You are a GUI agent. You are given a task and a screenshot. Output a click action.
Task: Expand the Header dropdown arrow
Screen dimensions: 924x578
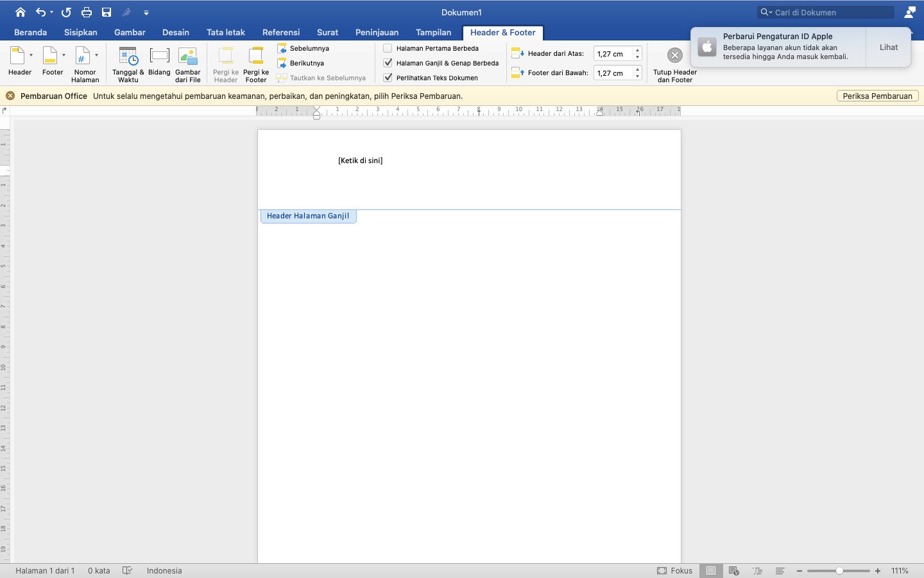click(31, 55)
